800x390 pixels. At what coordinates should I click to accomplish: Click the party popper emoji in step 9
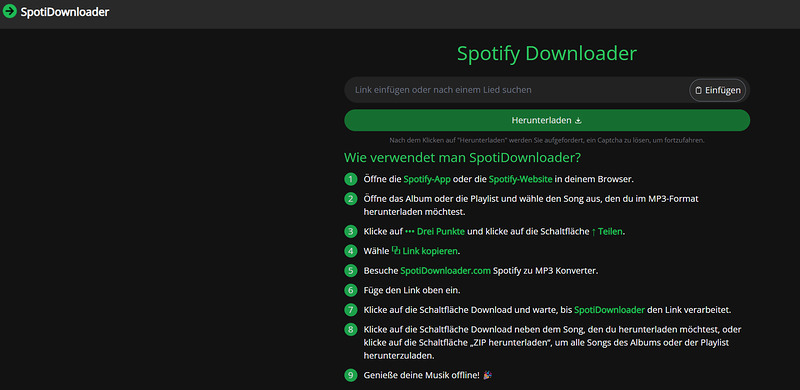point(487,375)
